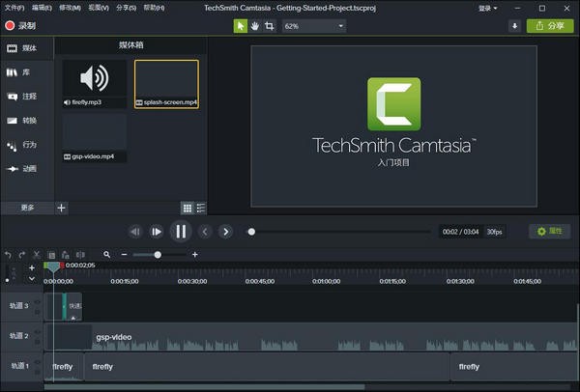Open the 登录 sign-in dropdown
The height and width of the screenshot is (392, 580).
pyautogui.click(x=487, y=8)
